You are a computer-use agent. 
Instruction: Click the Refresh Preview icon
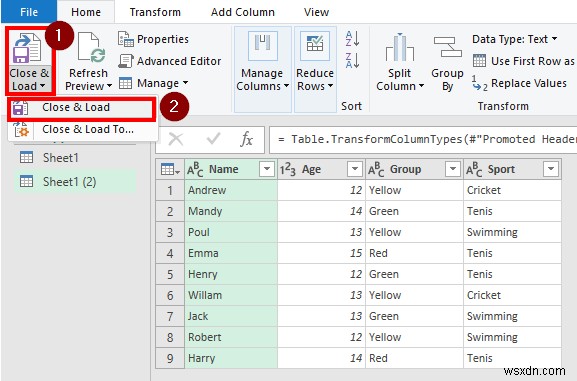[91, 48]
